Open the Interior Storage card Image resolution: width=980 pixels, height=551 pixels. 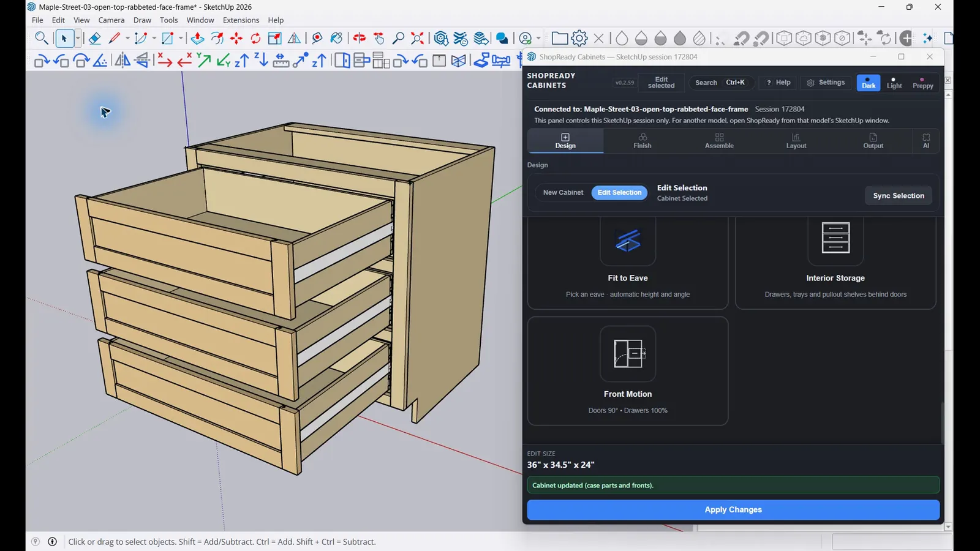835,263
